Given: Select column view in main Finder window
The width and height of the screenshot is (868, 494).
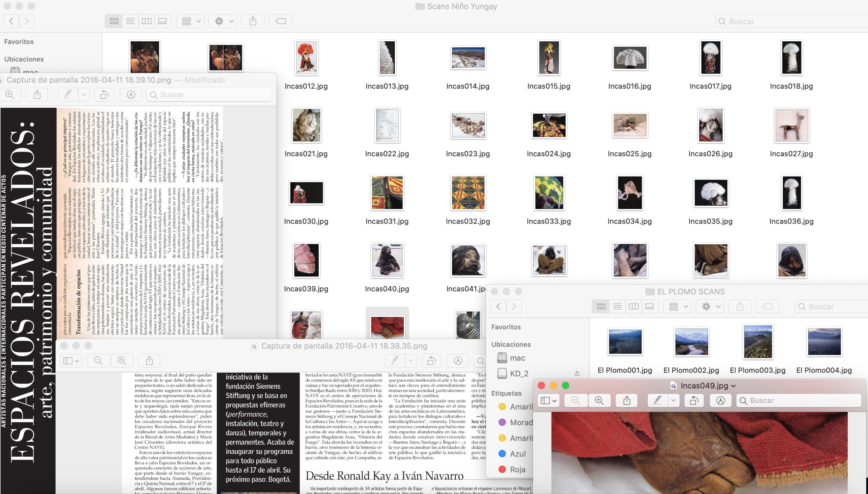Looking at the screenshot, I should pyautogui.click(x=146, y=21).
